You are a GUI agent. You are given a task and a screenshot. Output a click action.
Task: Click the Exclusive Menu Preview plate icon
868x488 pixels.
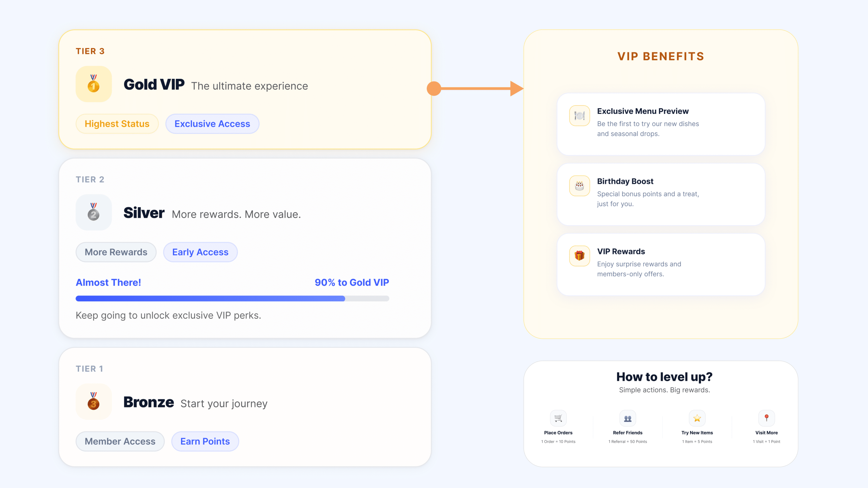[580, 116]
